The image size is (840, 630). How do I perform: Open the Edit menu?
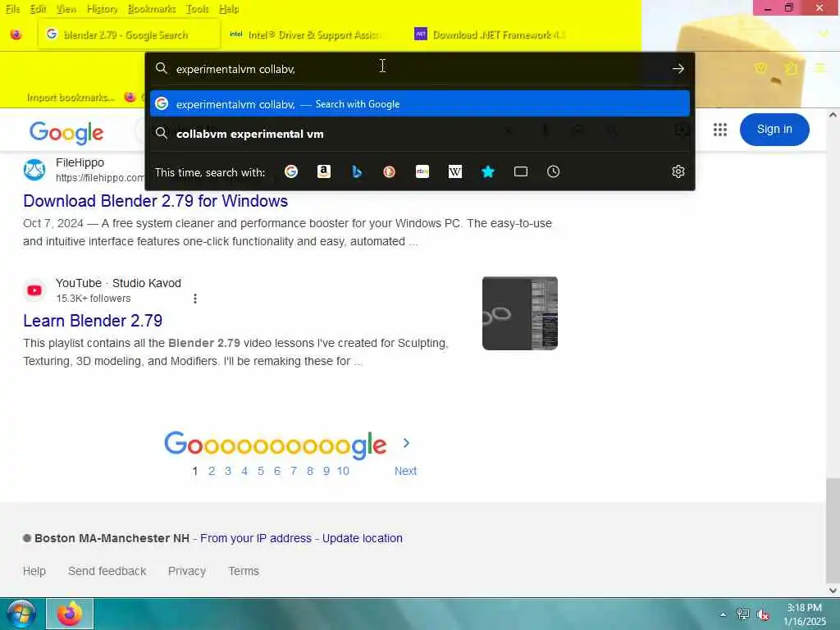tap(38, 9)
